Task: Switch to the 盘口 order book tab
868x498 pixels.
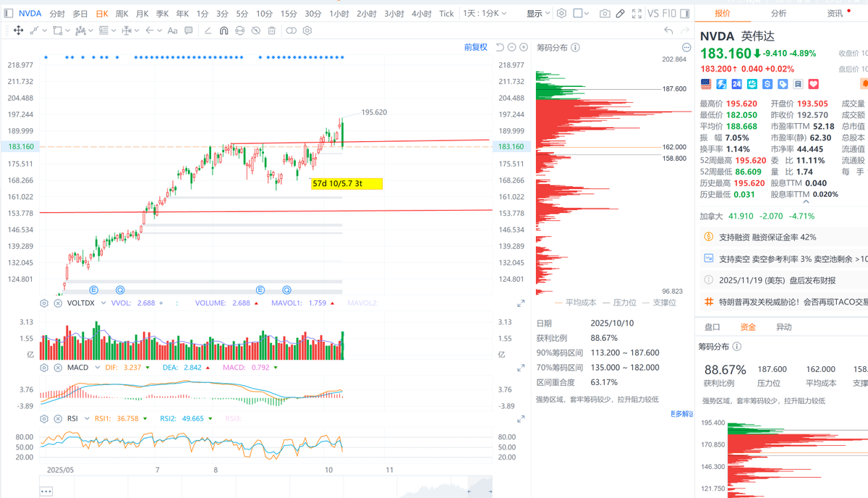Action: point(712,327)
